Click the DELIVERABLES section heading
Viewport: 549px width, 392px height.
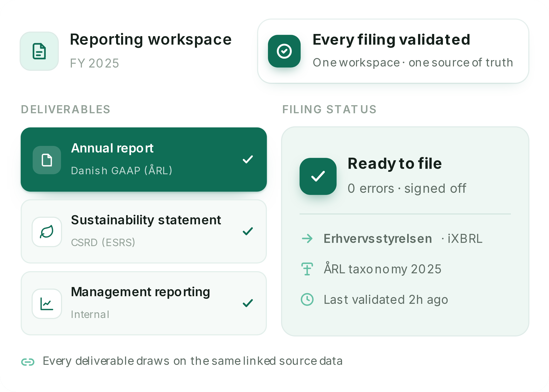[66, 109]
